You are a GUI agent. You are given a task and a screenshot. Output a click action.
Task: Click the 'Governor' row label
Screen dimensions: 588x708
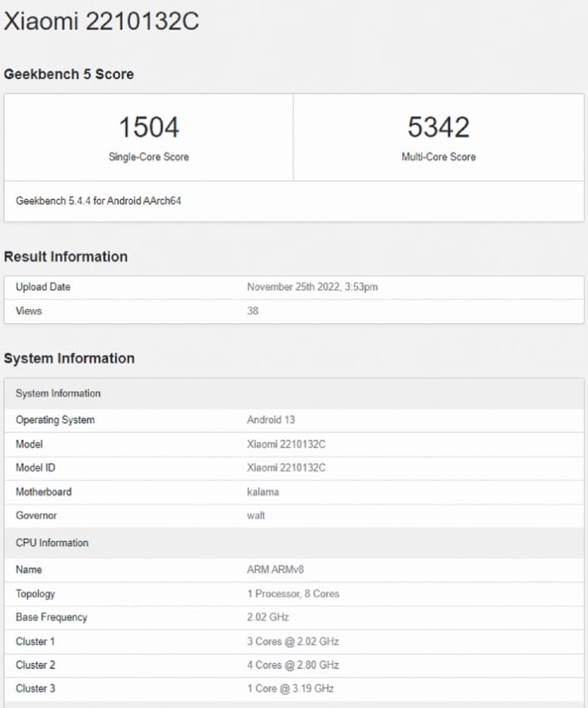pos(36,516)
